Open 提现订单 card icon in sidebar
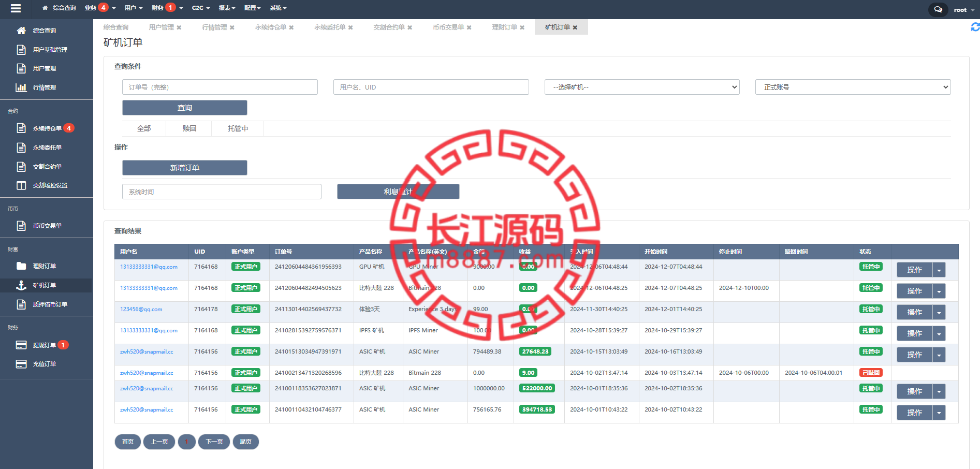 coord(21,345)
